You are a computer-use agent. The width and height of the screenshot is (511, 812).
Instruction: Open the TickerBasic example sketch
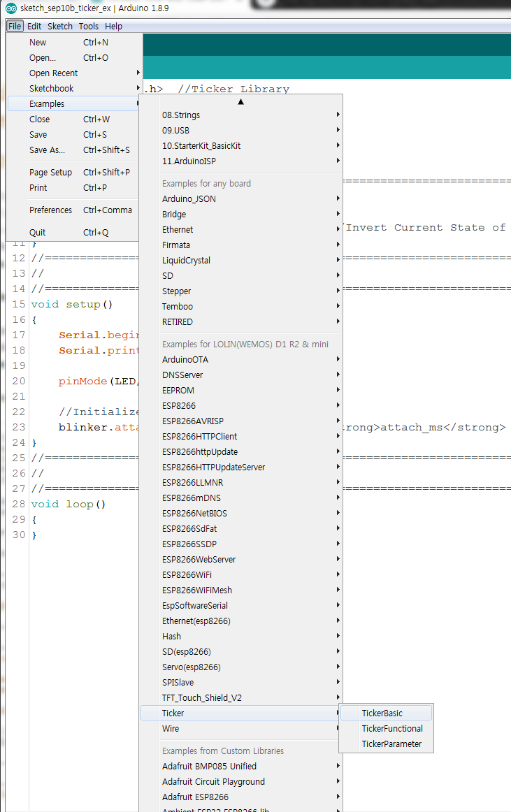point(382,713)
